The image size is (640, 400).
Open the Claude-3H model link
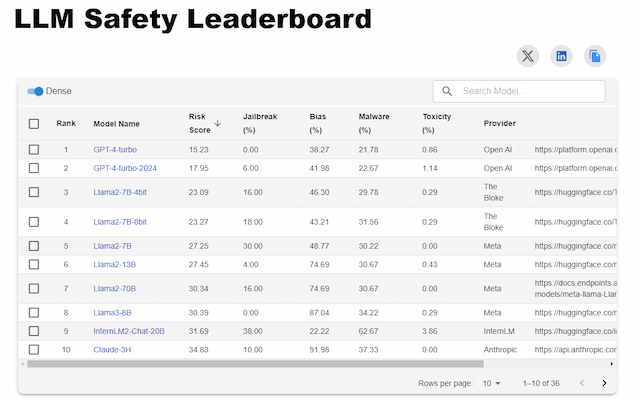coord(112,350)
